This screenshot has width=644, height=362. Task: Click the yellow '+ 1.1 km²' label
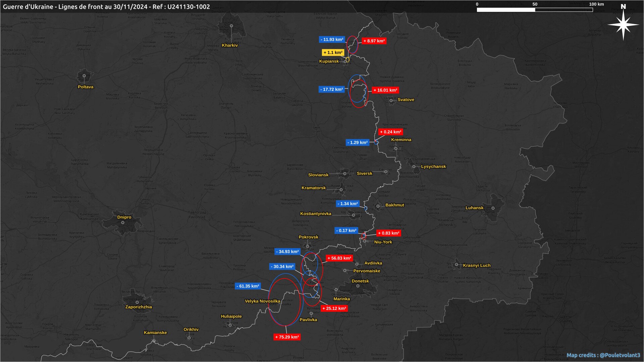333,53
